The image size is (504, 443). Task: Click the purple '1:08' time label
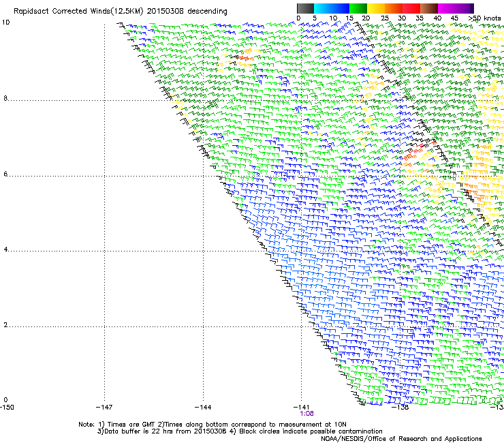(306, 414)
